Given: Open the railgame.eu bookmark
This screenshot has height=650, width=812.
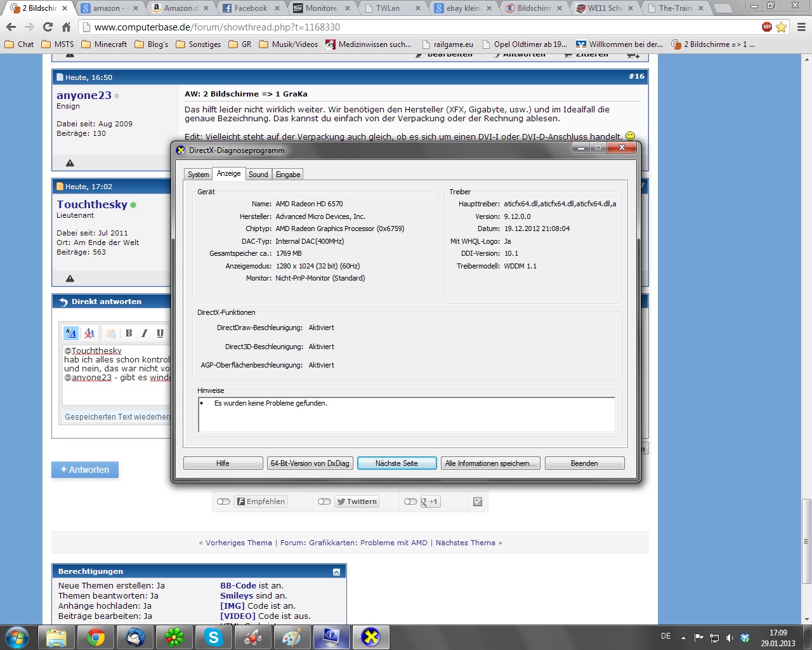Looking at the screenshot, I should (x=447, y=44).
